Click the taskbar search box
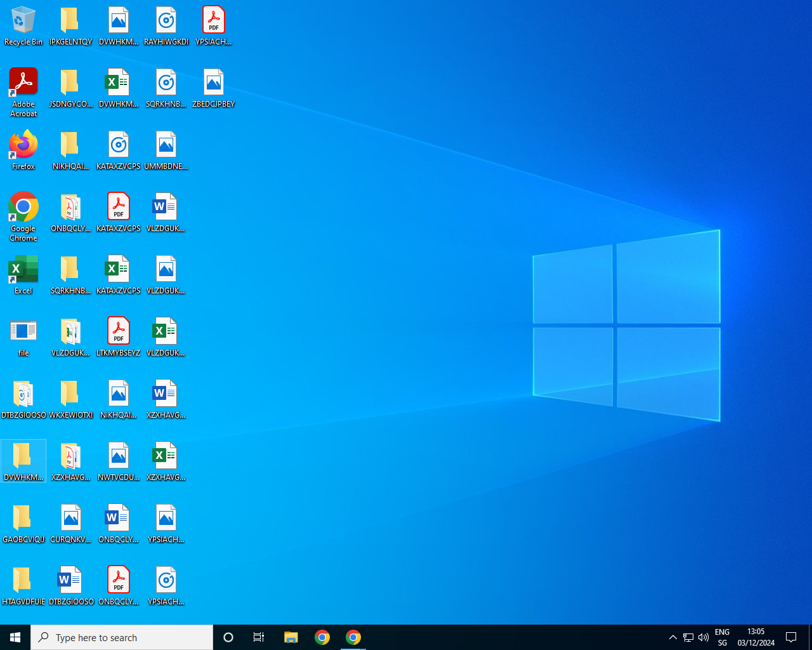The image size is (812, 650). pos(122,637)
